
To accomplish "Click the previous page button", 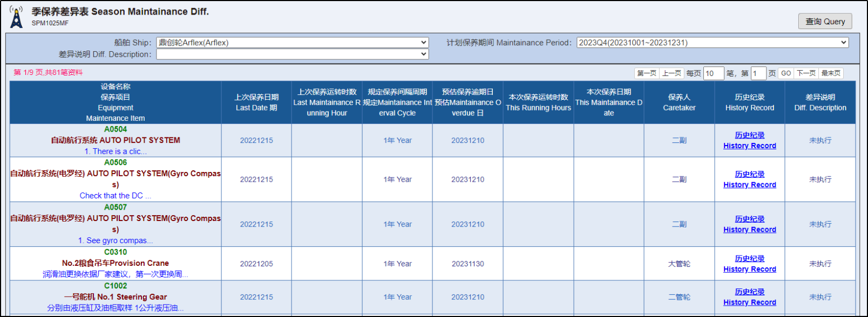I will pyautogui.click(x=672, y=73).
